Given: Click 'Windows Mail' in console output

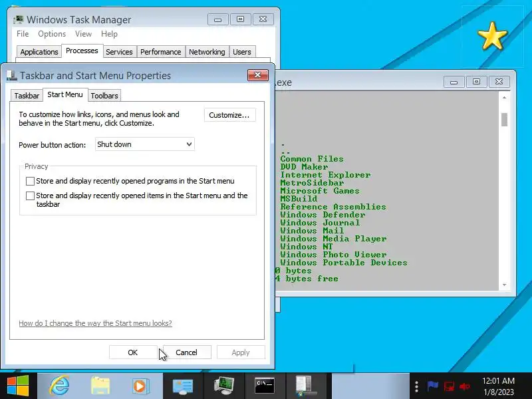Looking at the screenshot, I should pos(312,231).
